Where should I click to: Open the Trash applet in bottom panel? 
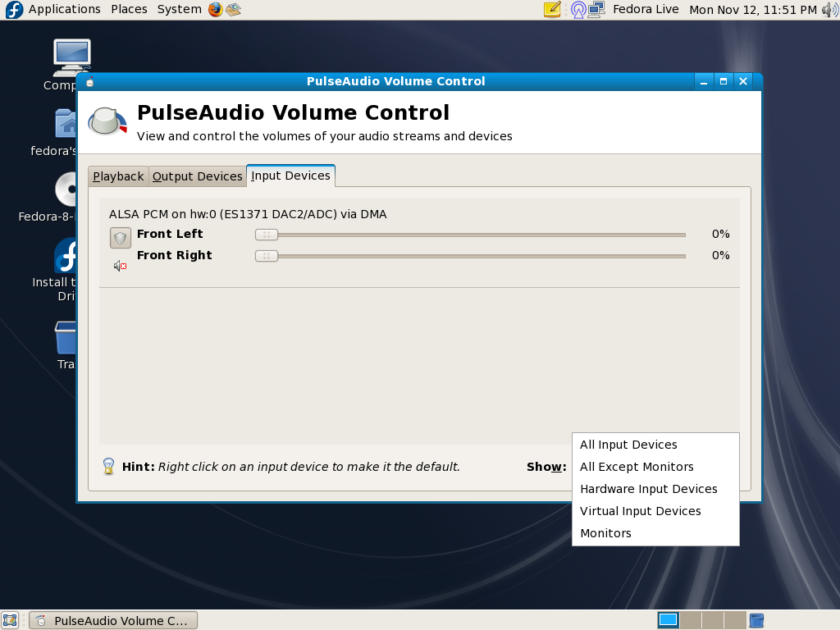[756, 620]
